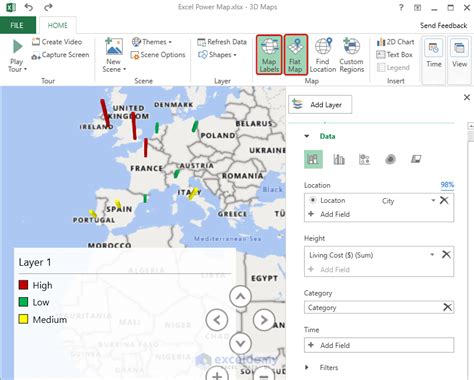
Task: Rotate map left arrow
Action: 217,320
